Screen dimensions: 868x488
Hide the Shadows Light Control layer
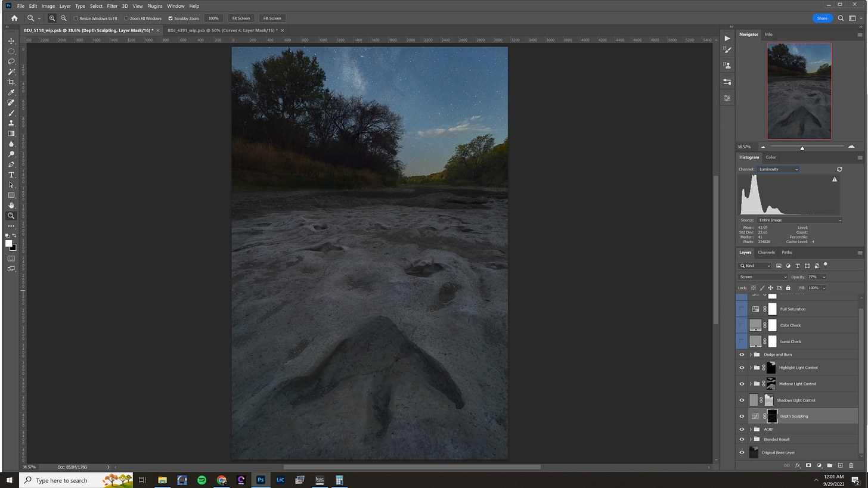tap(742, 400)
